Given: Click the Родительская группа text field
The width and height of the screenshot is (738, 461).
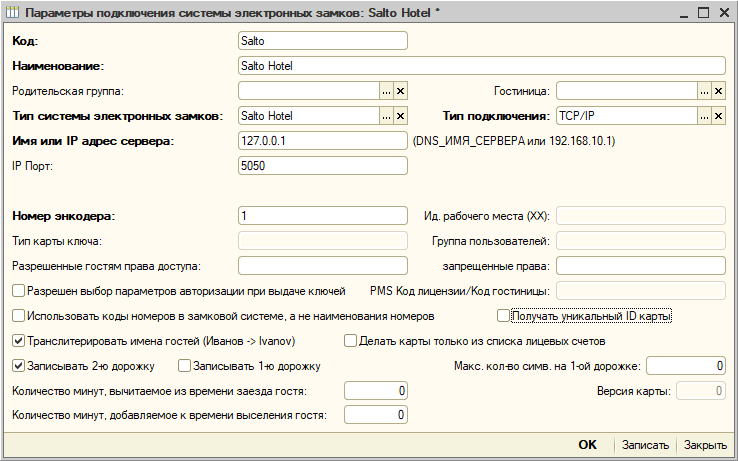Looking at the screenshot, I should 309,91.
